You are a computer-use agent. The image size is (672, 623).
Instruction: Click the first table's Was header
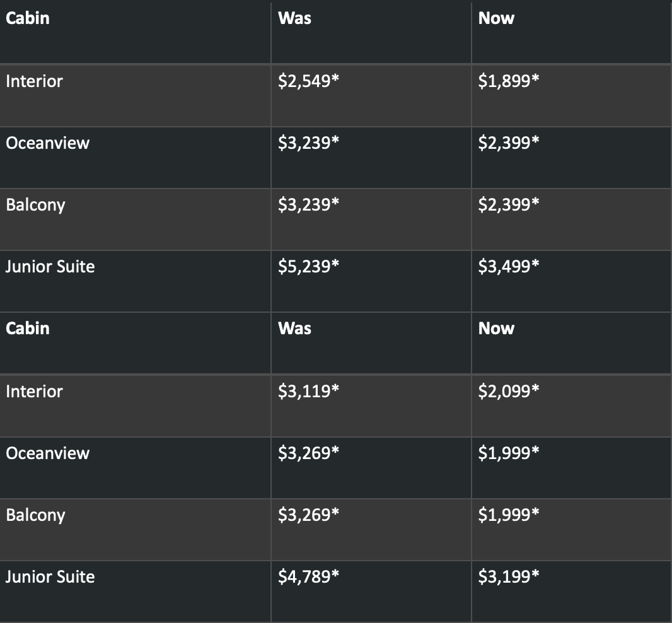pos(294,18)
